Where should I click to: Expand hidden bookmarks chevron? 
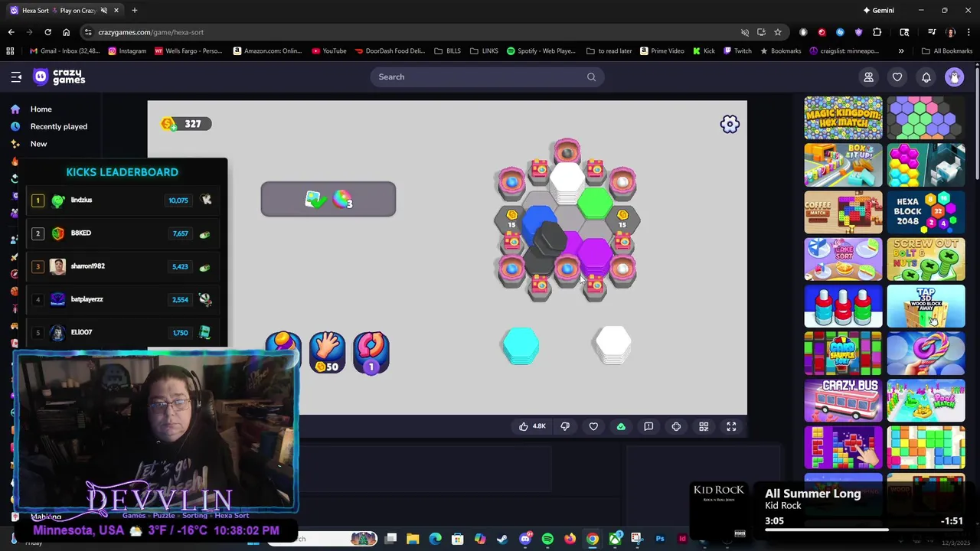(901, 51)
